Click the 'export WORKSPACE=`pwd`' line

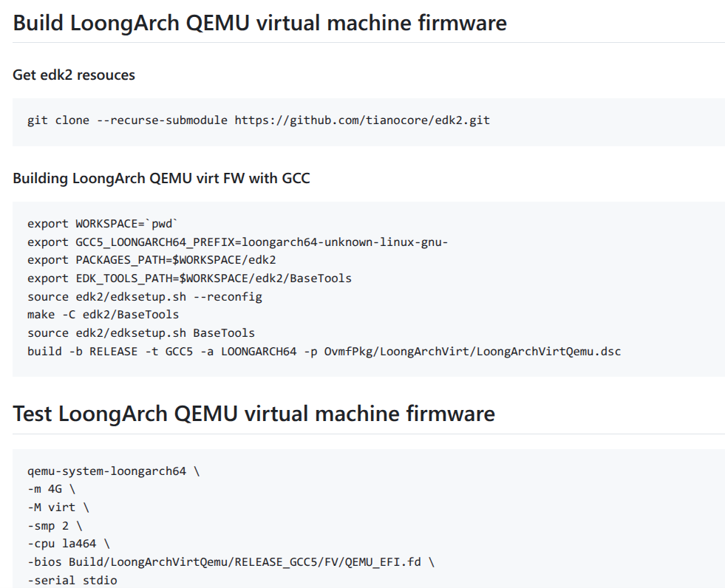[x=103, y=224]
